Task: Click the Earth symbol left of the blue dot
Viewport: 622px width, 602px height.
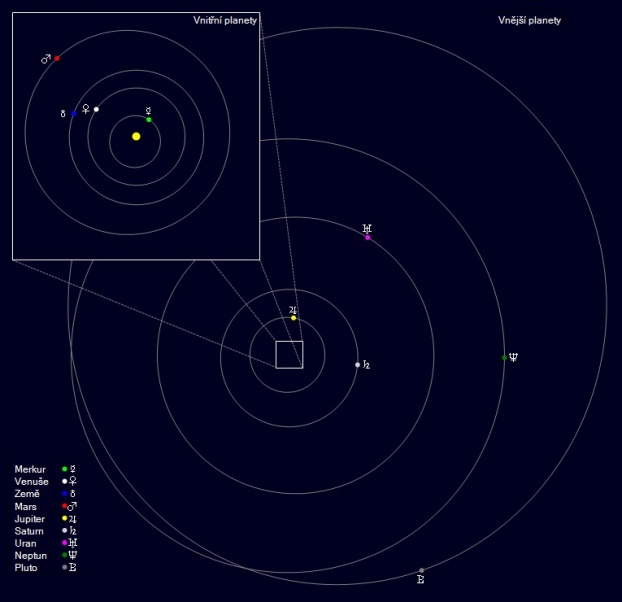Action: (x=63, y=114)
